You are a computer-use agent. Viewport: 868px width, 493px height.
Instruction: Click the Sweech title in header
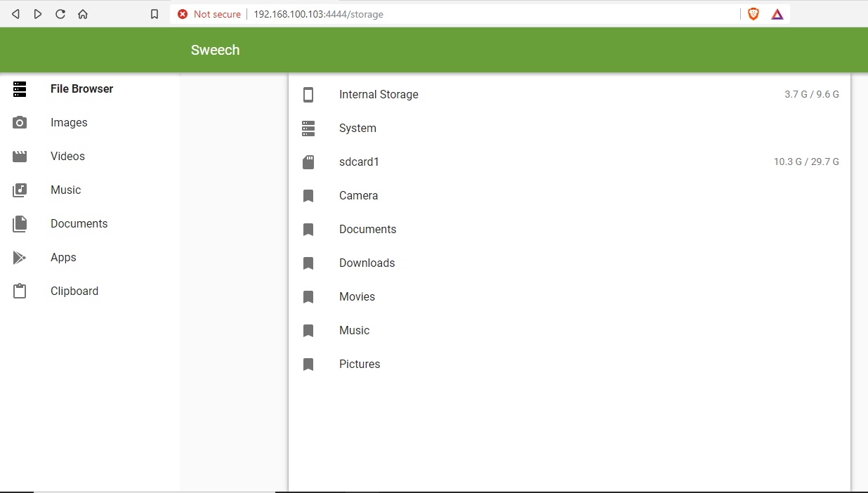216,50
